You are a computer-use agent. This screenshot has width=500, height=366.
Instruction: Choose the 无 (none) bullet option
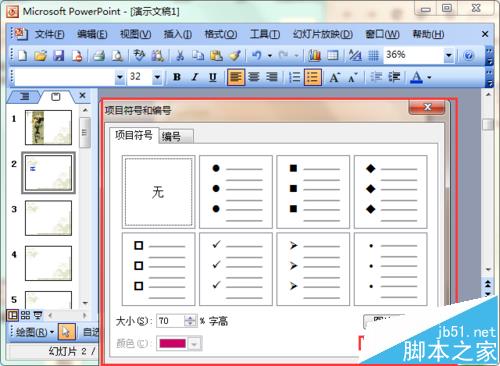(x=158, y=192)
